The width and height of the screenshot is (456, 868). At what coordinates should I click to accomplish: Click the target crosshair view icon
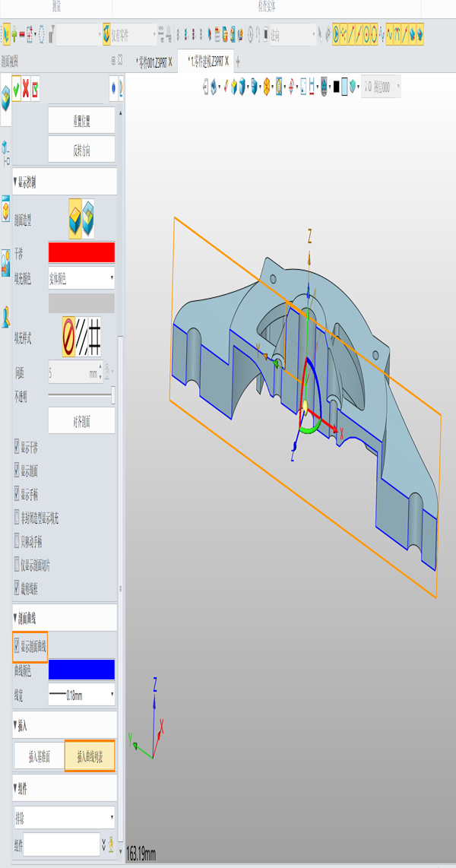coord(291,87)
